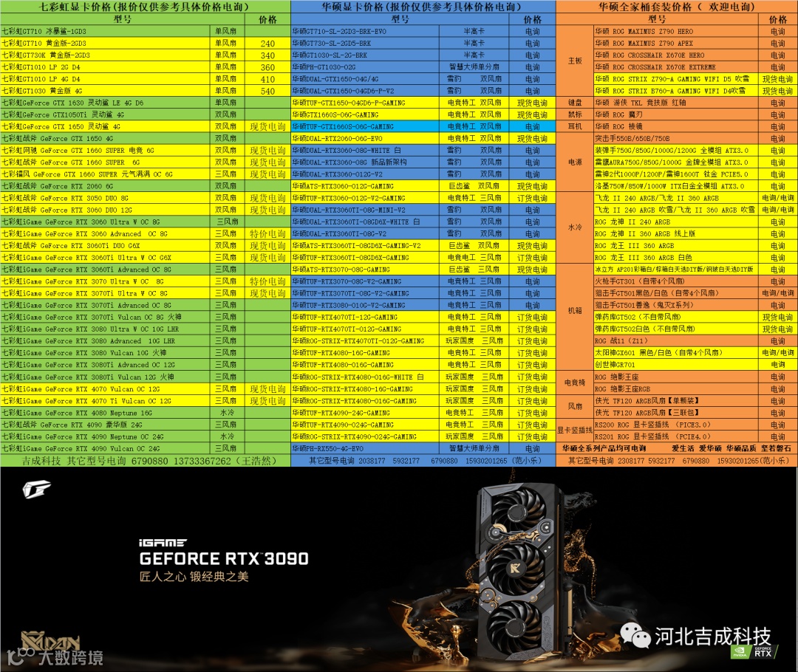Select the price cell showing 240
The height and width of the screenshot is (672, 798).
(x=267, y=44)
